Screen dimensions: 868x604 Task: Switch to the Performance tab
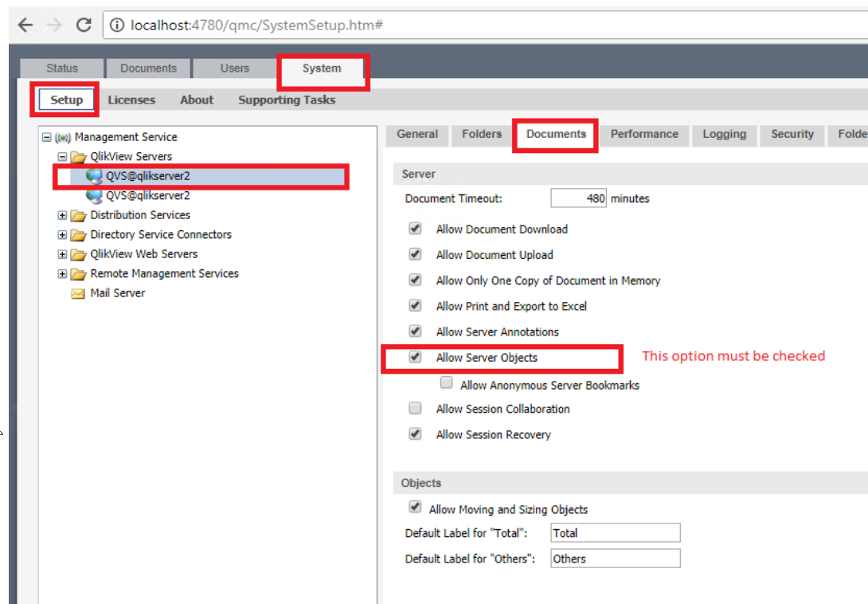643,134
